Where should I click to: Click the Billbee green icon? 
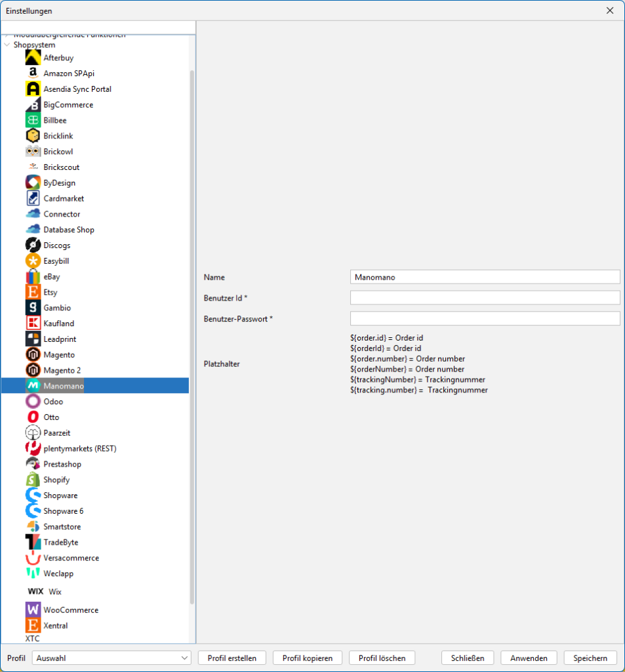click(33, 120)
